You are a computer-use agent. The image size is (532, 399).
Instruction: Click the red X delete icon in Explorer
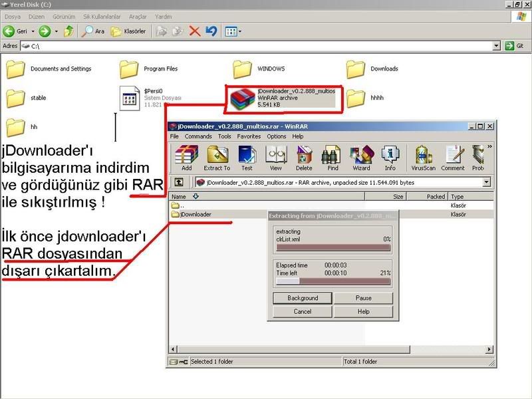[x=195, y=31]
